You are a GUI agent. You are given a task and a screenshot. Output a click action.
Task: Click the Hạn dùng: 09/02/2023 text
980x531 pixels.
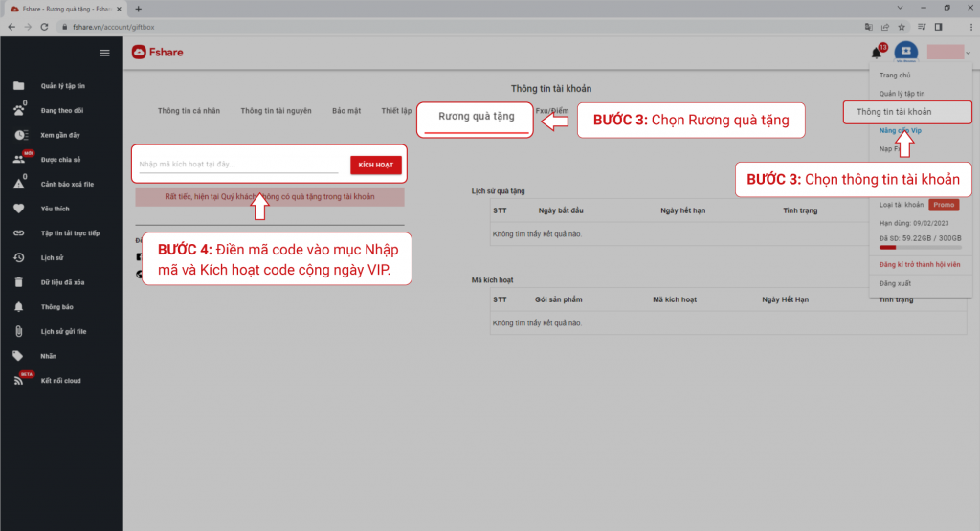click(x=914, y=223)
